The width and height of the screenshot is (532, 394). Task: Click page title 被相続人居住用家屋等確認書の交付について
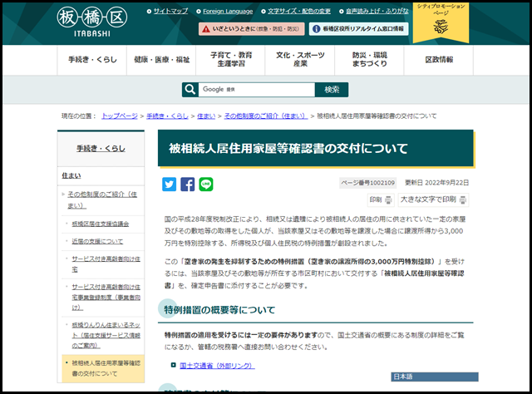288,148
